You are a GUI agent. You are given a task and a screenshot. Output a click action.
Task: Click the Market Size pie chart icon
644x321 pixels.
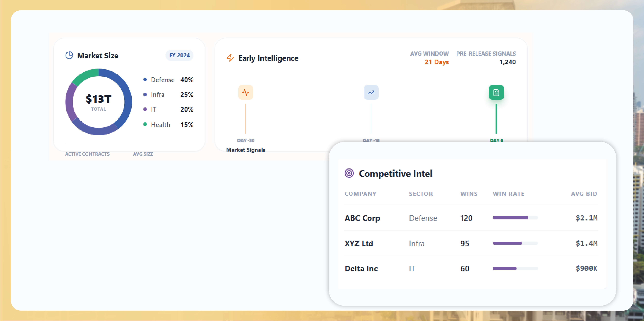coord(69,55)
